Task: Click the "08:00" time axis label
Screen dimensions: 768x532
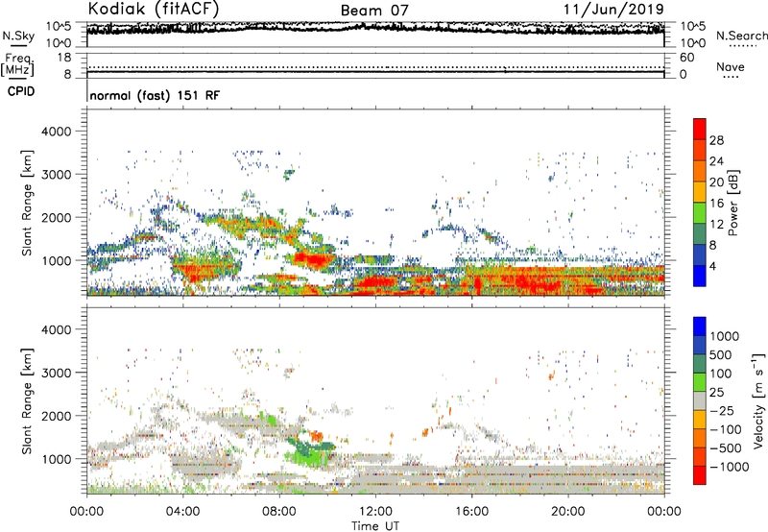Action: pos(279,512)
